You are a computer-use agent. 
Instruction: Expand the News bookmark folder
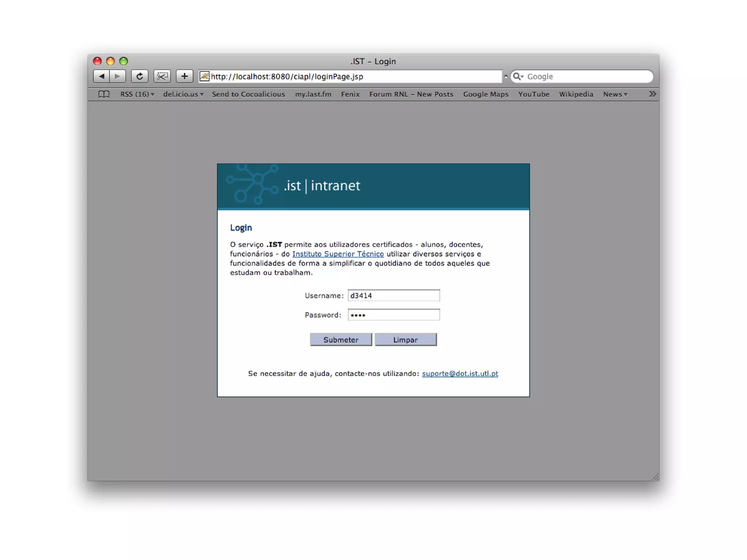[x=615, y=94]
